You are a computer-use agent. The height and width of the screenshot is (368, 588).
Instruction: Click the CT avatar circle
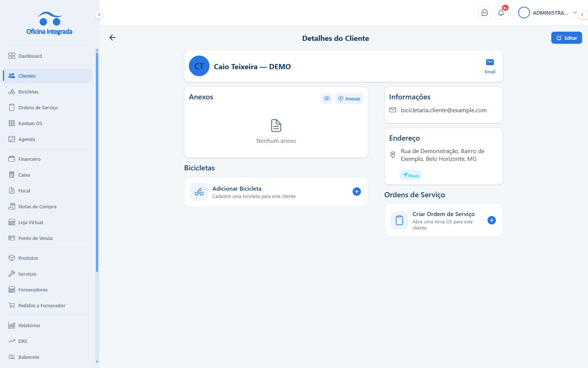coord(199,66)
